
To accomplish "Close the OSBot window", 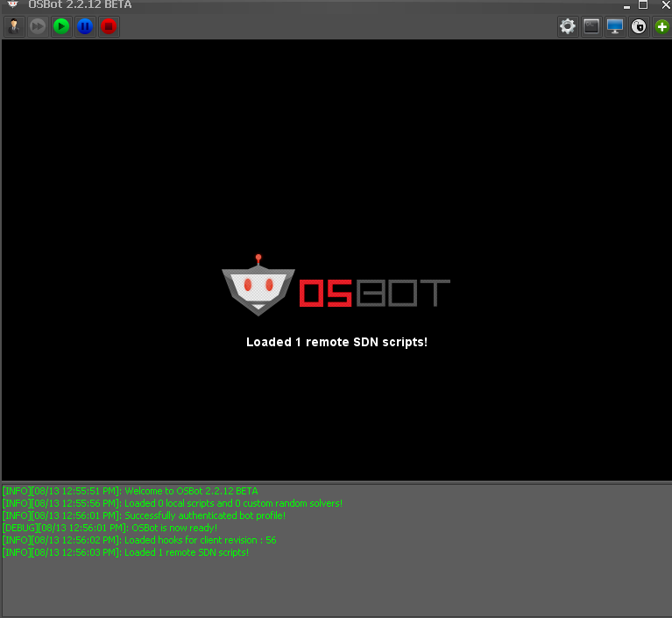I will [666, 4].
